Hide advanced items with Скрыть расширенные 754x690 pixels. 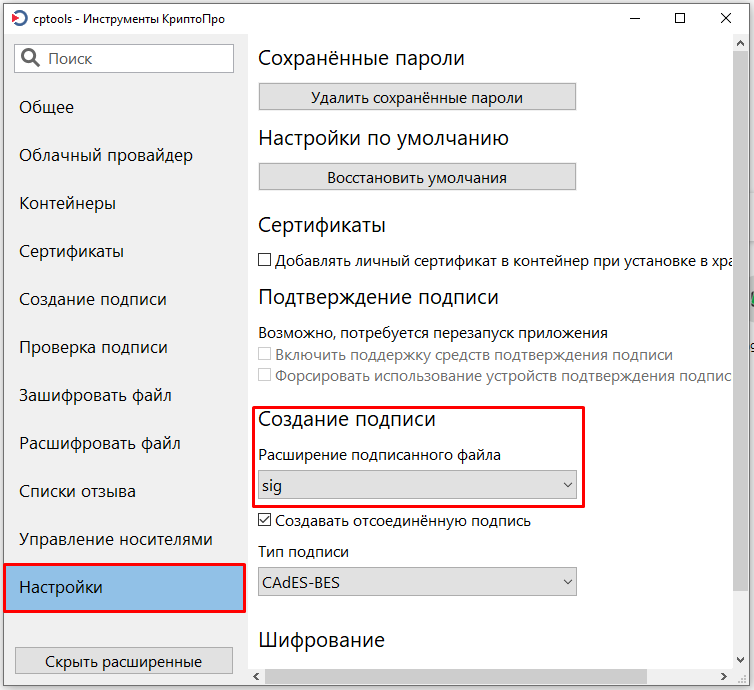[124, 661]
